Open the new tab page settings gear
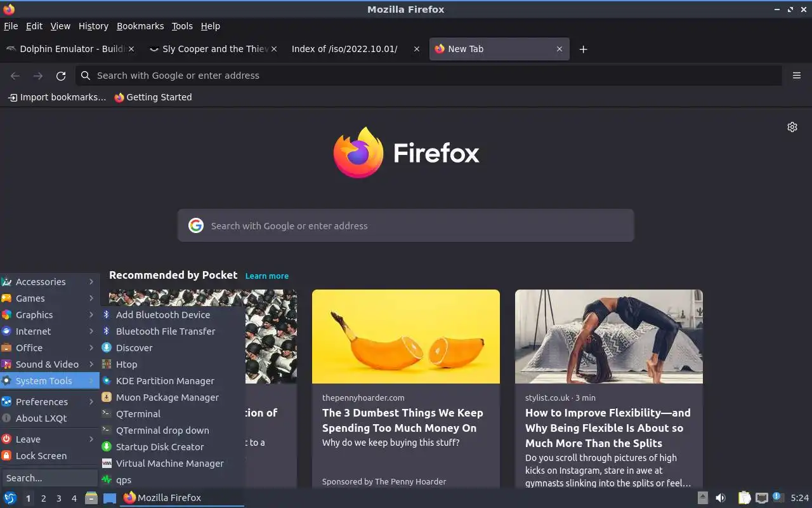The width and height of the screenshot is (812, 508). [792, 127]
